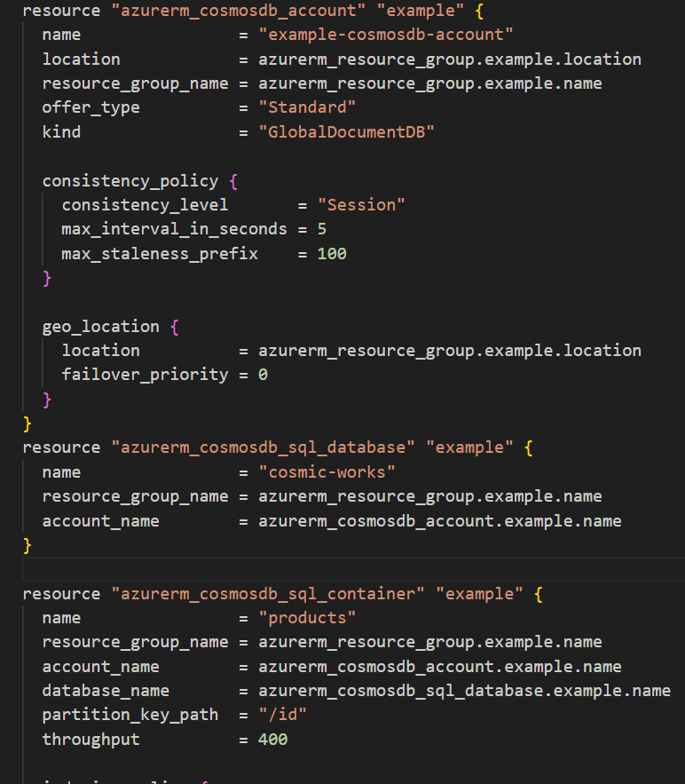Click resource_group_name in the sql_container resource

point(135,642)
